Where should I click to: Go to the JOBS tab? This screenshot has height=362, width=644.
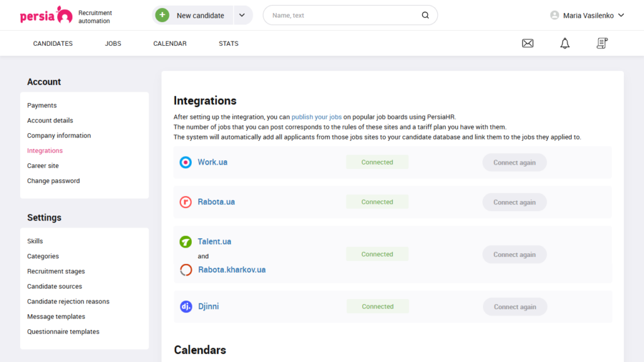[x=113, y=43]
